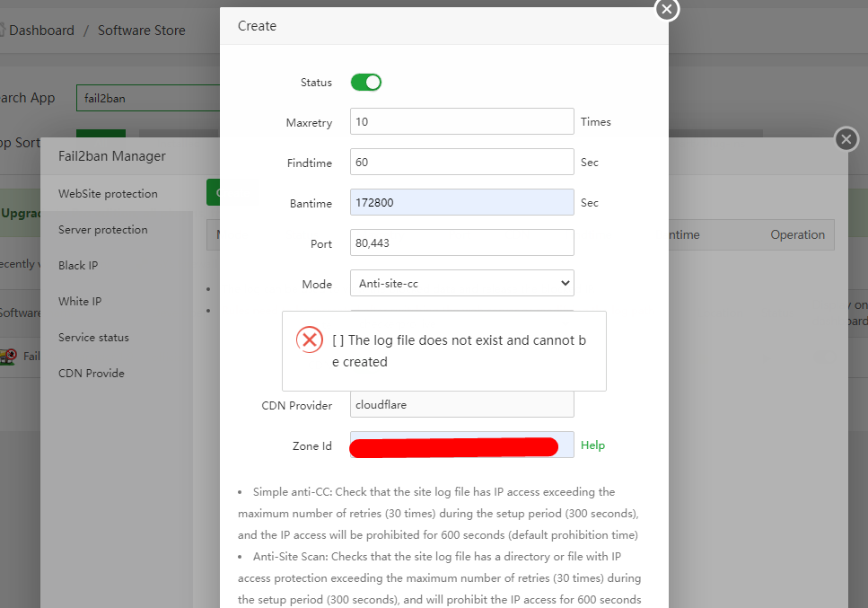
Task: Focus the Findtime input field
Action: tap(461, 163)
